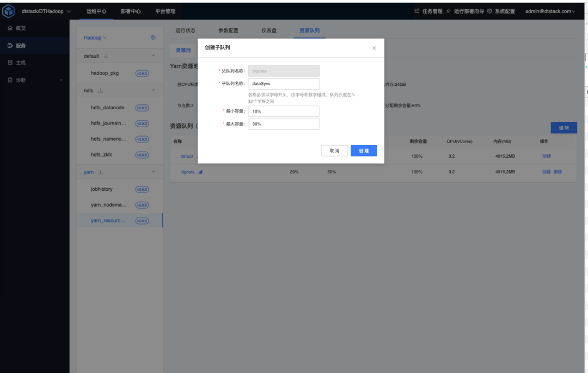This screenshot has height=373, width=588.
Task: Collapse the yarn service group
Action: click(154, 172)
